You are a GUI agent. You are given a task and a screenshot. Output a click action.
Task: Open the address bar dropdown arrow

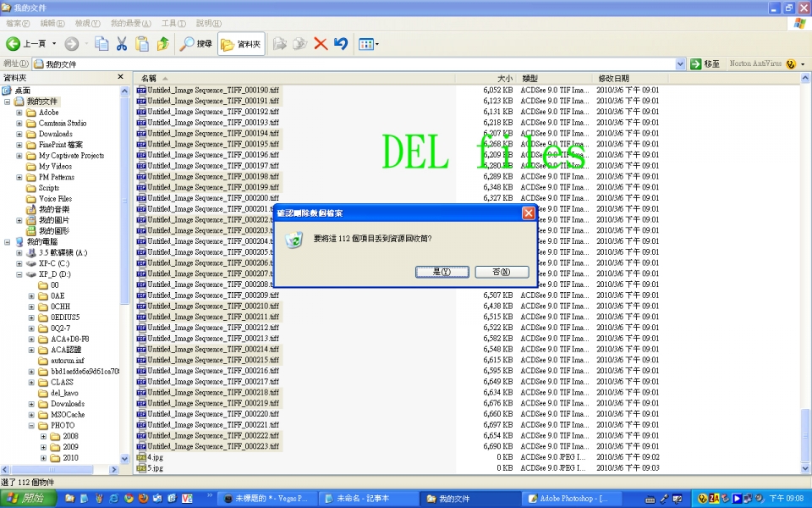pos(680,63)
